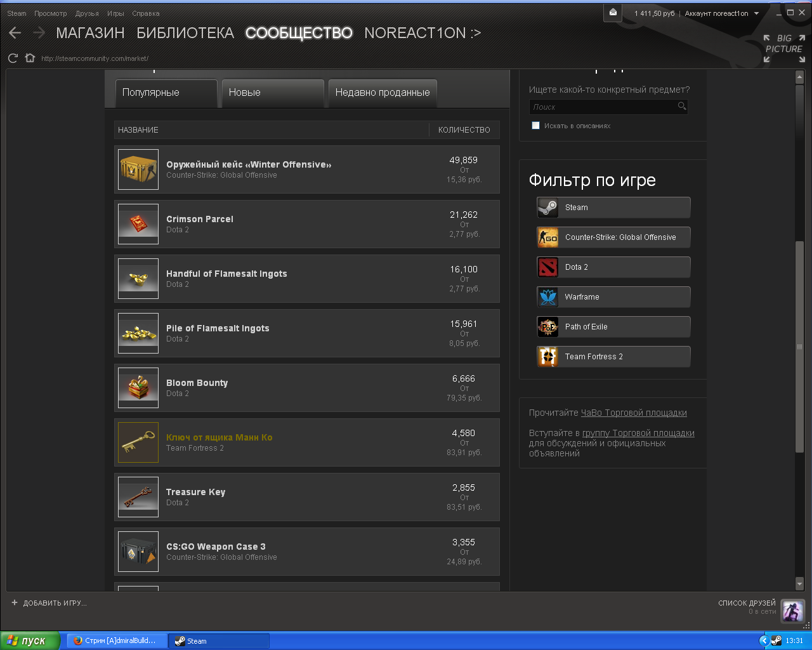This screenshot has width=812, height=650.
Task: Filter by Counter-Strike: Global Offensive
Action: (x=613, y=237)
